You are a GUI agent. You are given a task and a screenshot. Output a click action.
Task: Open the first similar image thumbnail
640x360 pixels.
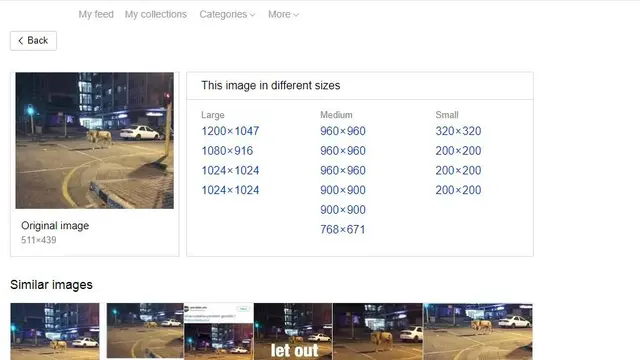[x=55, y=331]
